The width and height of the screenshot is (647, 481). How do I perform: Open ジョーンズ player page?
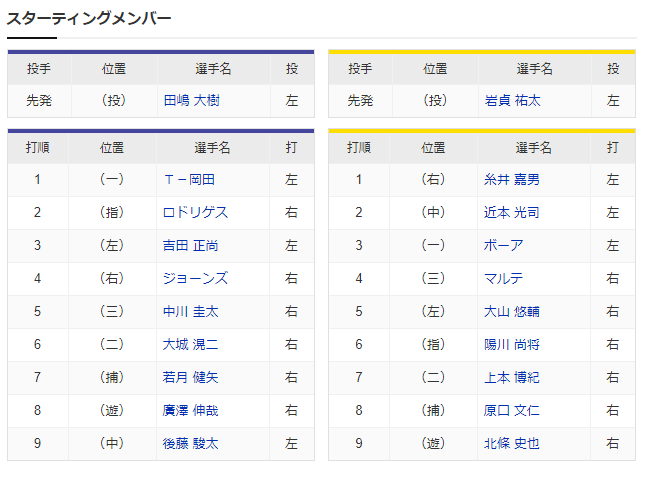tap(195, 279)
